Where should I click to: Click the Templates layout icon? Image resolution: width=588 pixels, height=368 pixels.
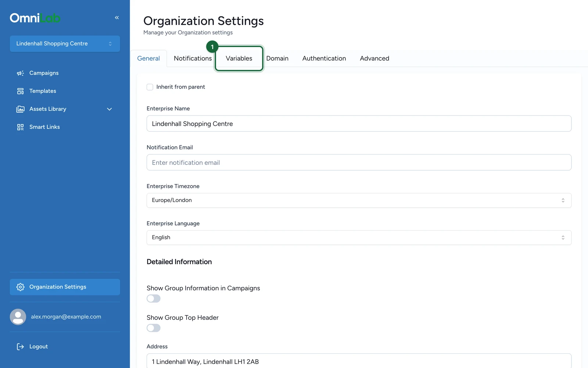click(x=20, y=91)
